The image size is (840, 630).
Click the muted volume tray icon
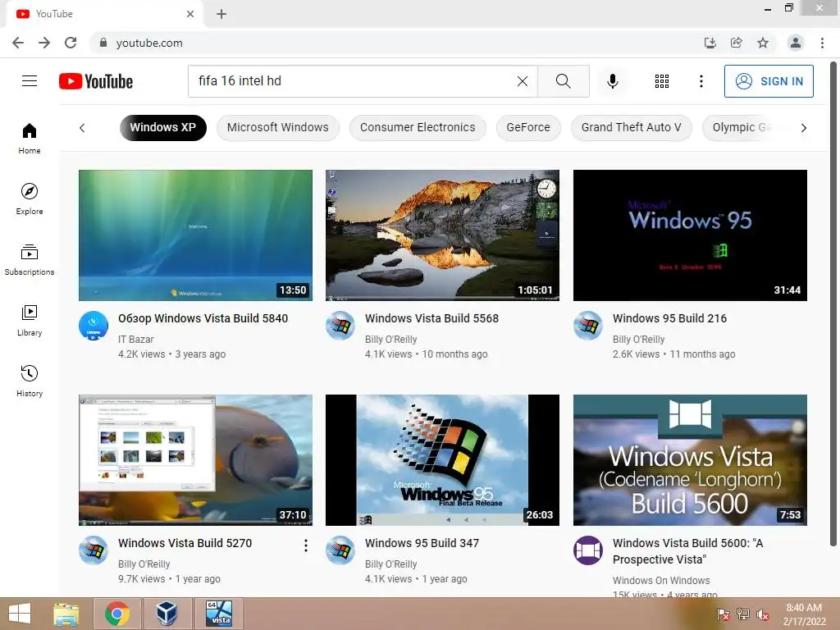[763, 614]
